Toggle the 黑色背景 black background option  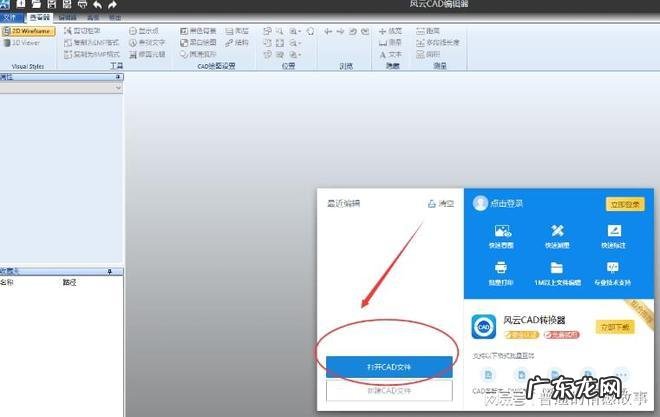198,31
